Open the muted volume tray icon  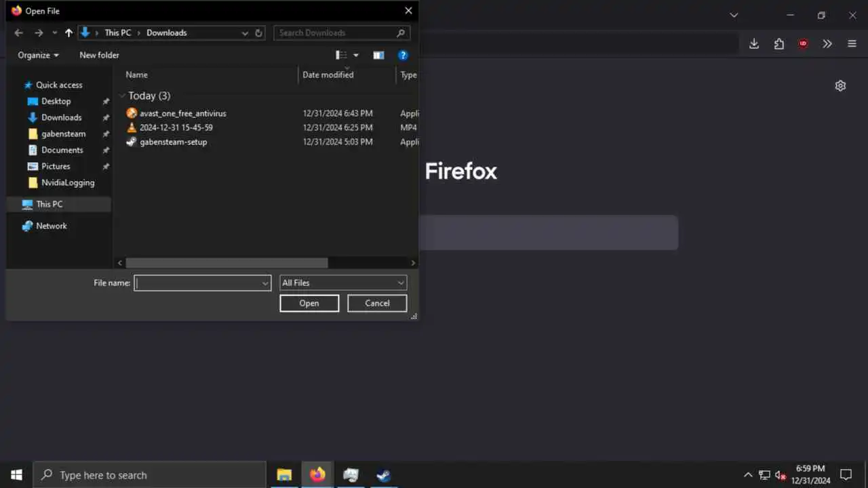coord(781,475)
